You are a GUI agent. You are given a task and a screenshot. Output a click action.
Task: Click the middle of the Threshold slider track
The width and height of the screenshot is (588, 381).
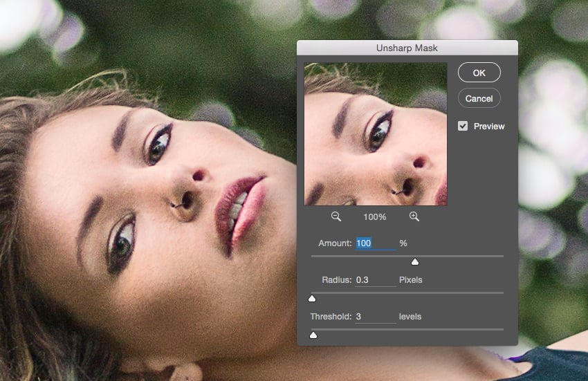(407, 329)
